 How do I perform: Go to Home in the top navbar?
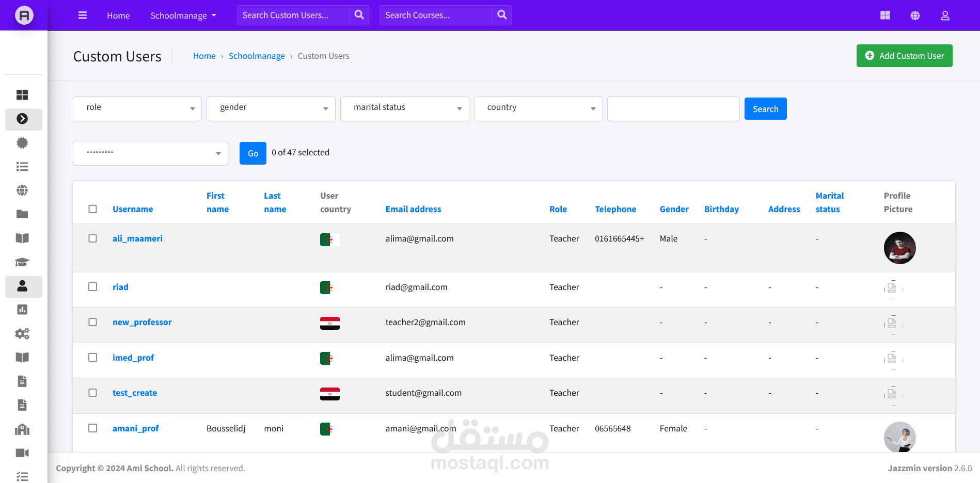click(118, 15)
